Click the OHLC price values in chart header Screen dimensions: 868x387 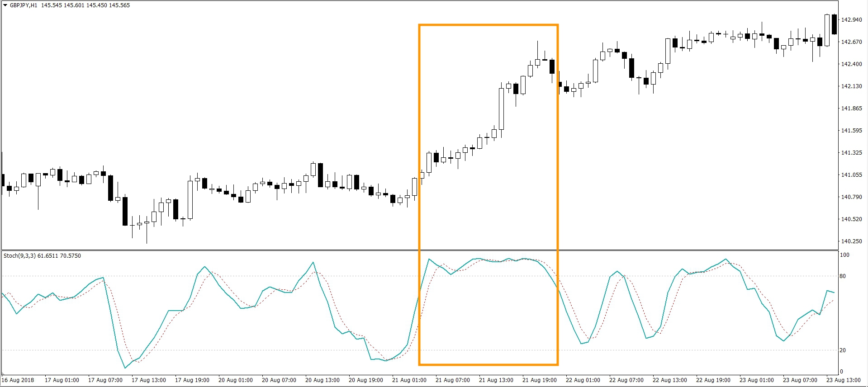(x=85, y=5)
